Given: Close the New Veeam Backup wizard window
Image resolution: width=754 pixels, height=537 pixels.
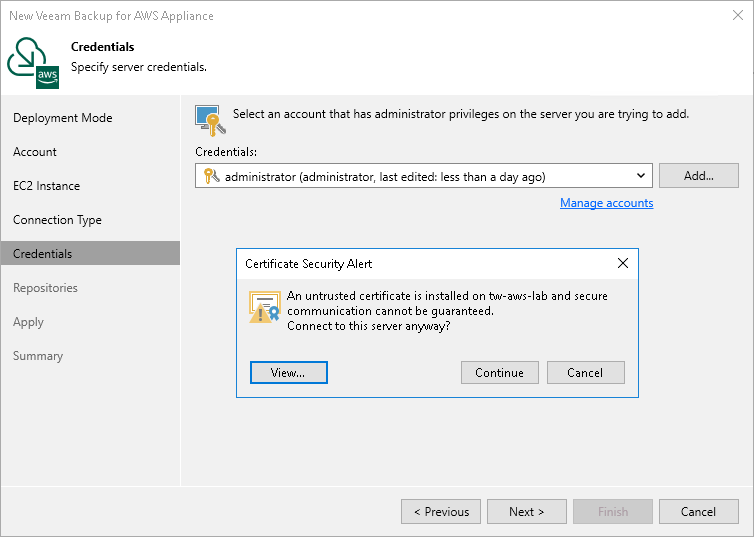Looking at the screenshot, I should pyautogui.click(x=735, y=16).
